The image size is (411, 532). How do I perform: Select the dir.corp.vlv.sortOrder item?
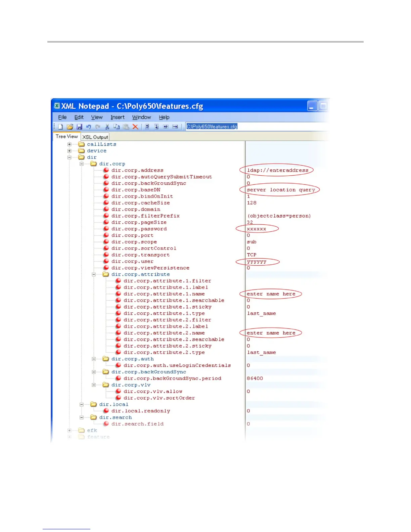click(x=159, y=398)
